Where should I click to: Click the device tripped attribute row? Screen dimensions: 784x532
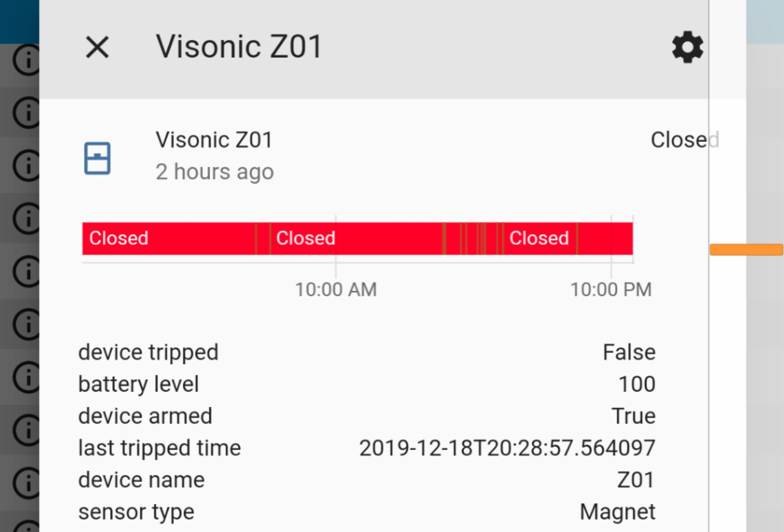(x=148, y=352)
